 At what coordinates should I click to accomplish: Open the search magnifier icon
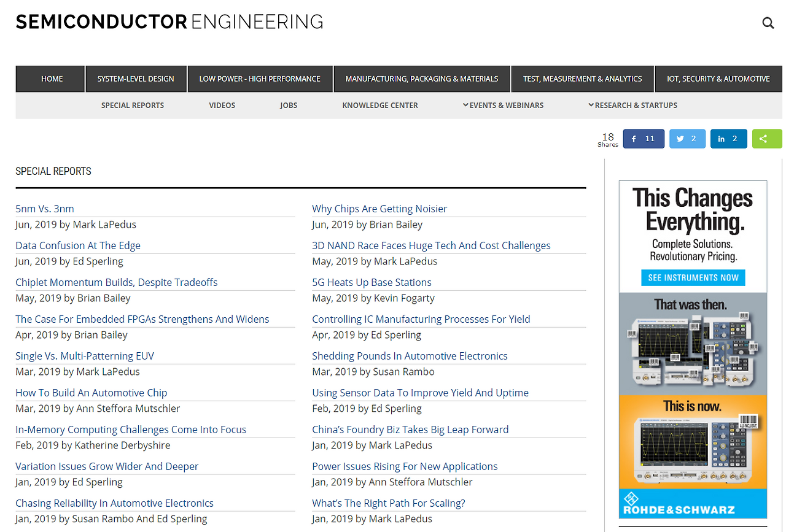(768, 23)
